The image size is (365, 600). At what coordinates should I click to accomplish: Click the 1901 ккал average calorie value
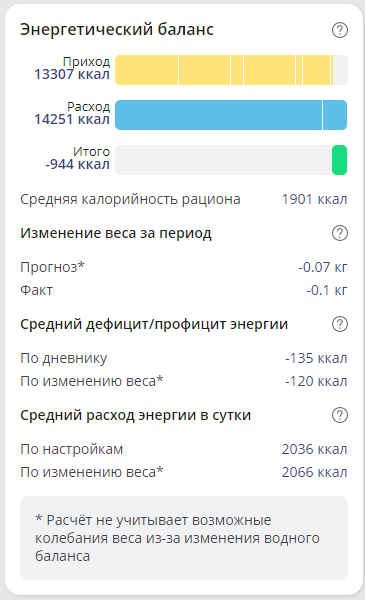coord(314,199)
